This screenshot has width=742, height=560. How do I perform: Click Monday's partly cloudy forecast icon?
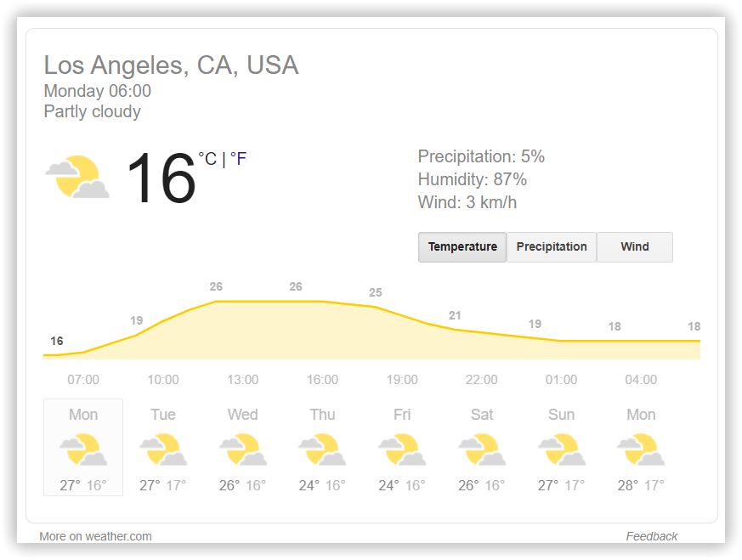[82, 449]
